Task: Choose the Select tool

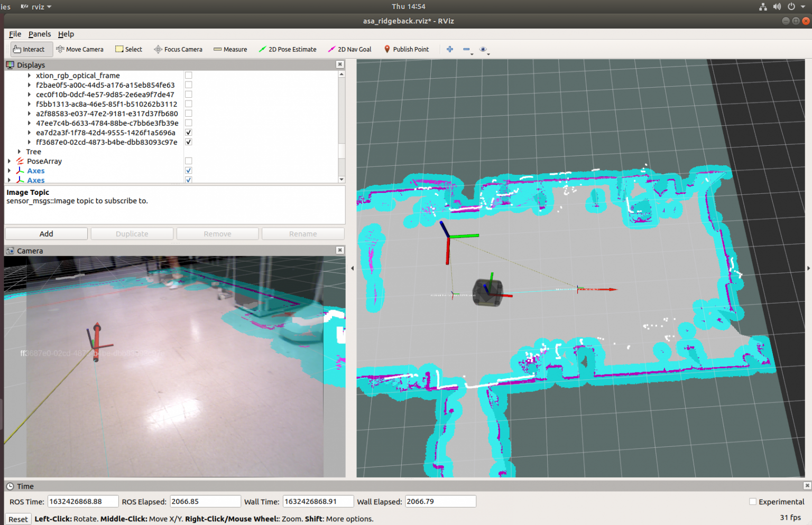Action: click(x=129, y=49)
